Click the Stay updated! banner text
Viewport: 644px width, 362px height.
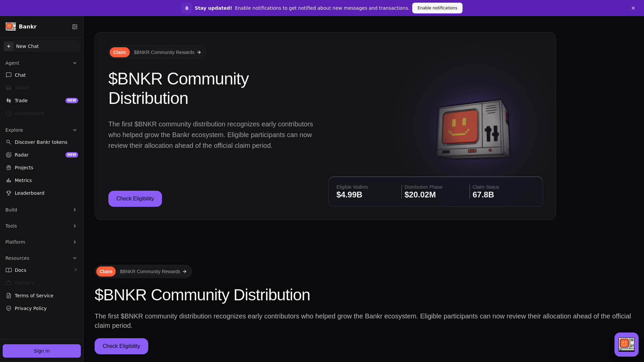click(213, 8)
